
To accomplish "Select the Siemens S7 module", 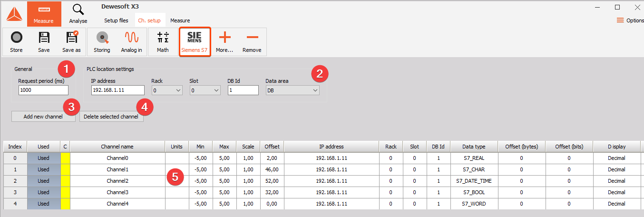I will (x=195, y=42).
